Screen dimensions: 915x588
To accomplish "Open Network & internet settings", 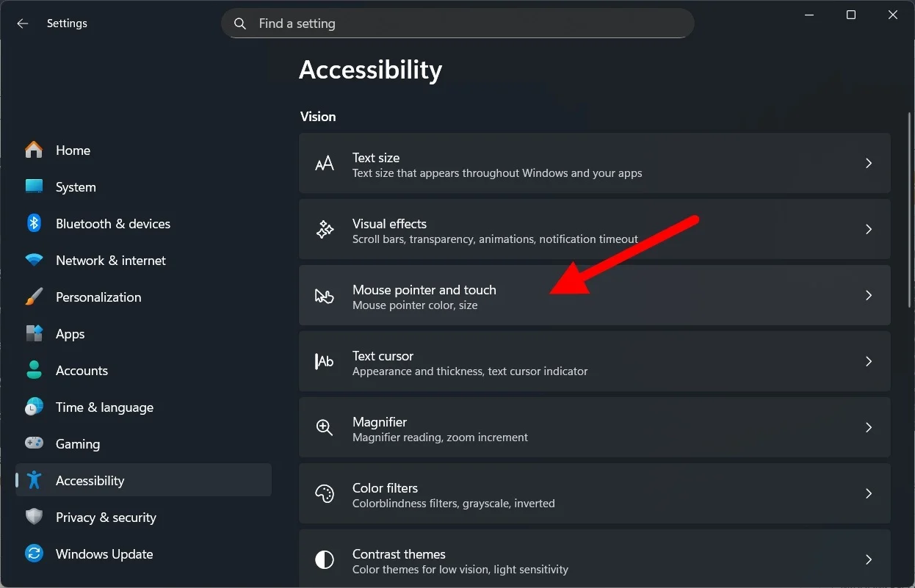I will pos(110,260).
